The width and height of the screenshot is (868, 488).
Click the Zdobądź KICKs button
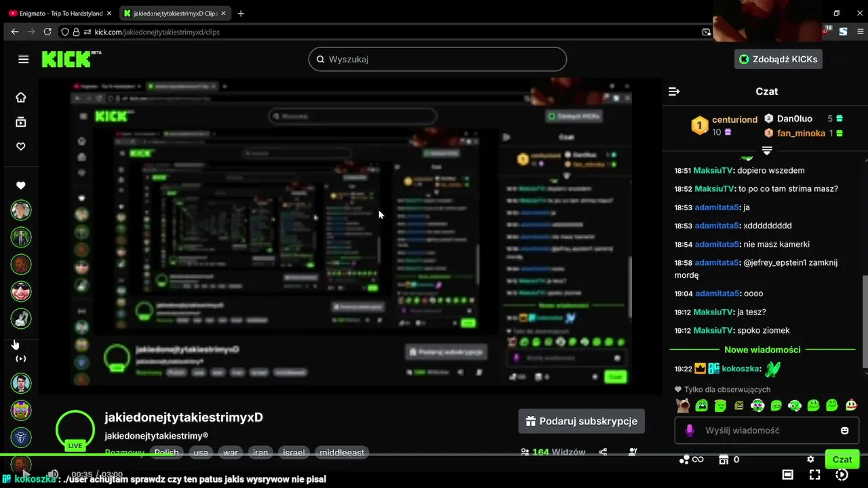pos(778,59)
